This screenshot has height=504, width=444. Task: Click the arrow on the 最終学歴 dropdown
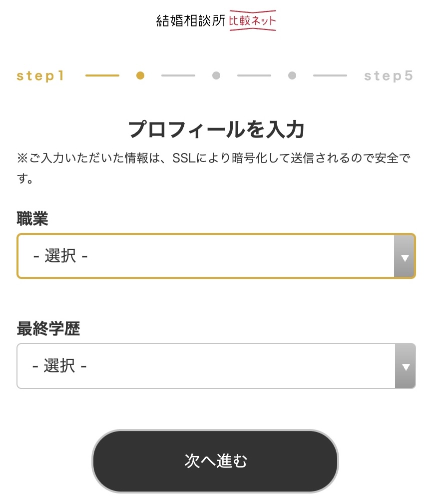(x=406, y=366)
